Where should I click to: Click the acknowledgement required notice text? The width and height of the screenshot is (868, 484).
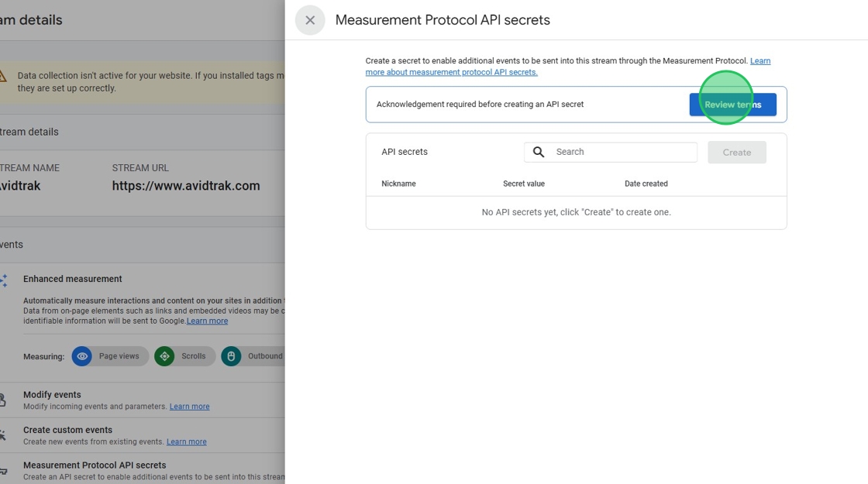[480, 104]
